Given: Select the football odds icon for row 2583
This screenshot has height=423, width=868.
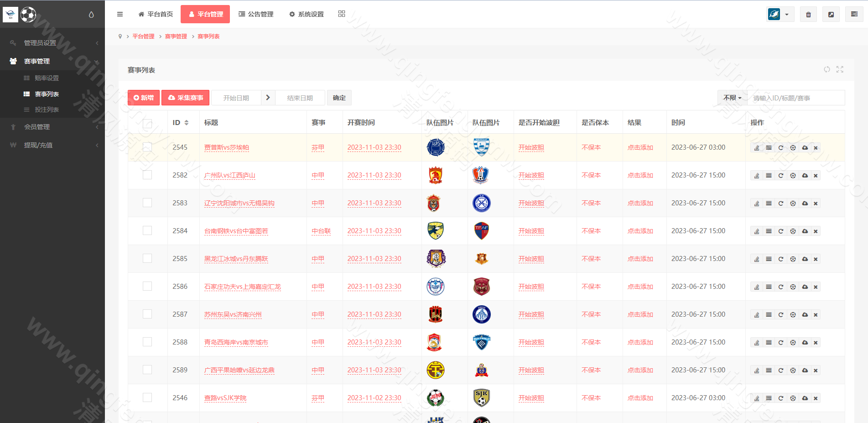Looking at the screenshot, I should 793,203.
